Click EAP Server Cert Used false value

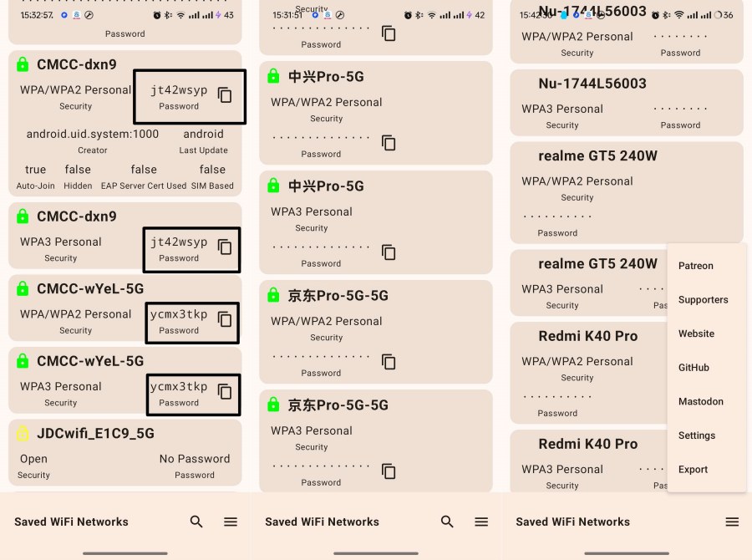(144, 170)
